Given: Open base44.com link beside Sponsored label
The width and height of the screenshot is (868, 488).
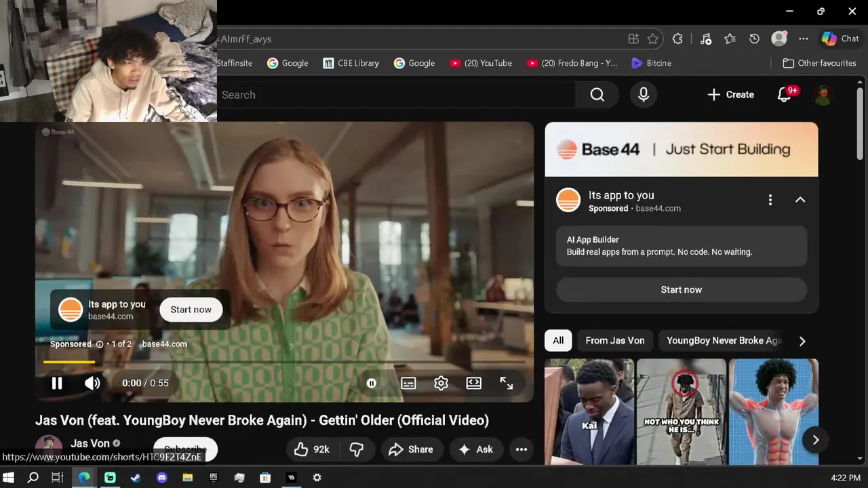Looking at the screenshot, I should 164,344.
